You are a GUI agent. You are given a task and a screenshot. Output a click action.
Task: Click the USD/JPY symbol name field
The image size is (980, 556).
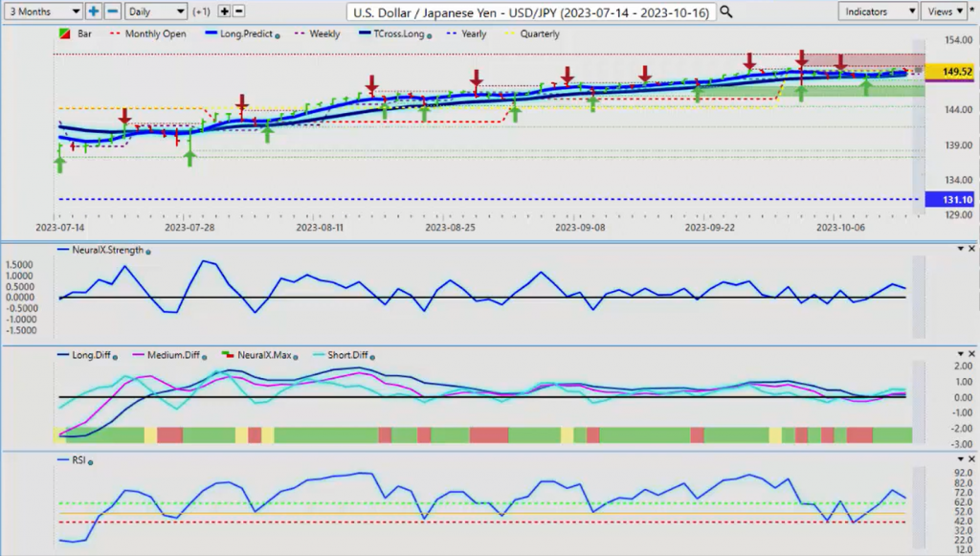pyautogui.click(x=531, y=11)
